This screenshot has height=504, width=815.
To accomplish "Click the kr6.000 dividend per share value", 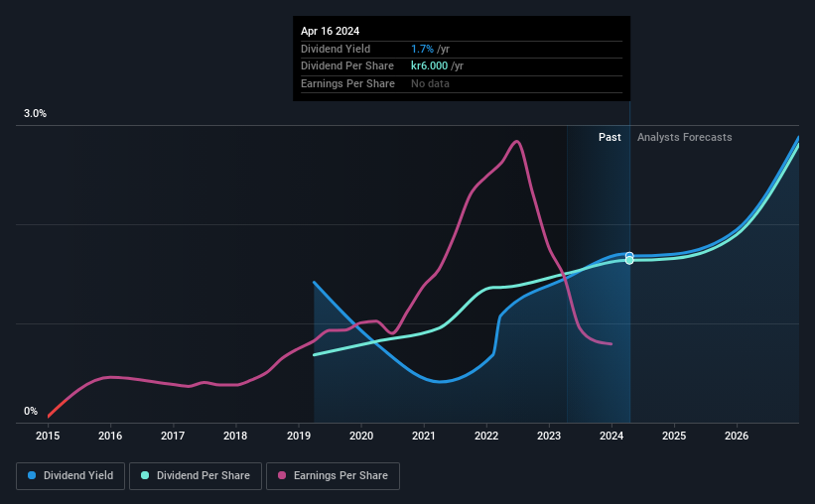I will click(429, 66).
